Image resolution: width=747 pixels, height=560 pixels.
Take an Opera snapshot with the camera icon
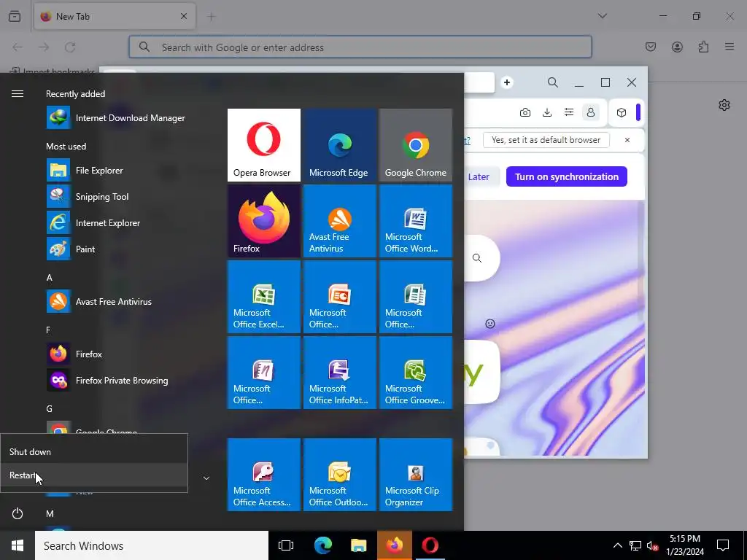525,112
